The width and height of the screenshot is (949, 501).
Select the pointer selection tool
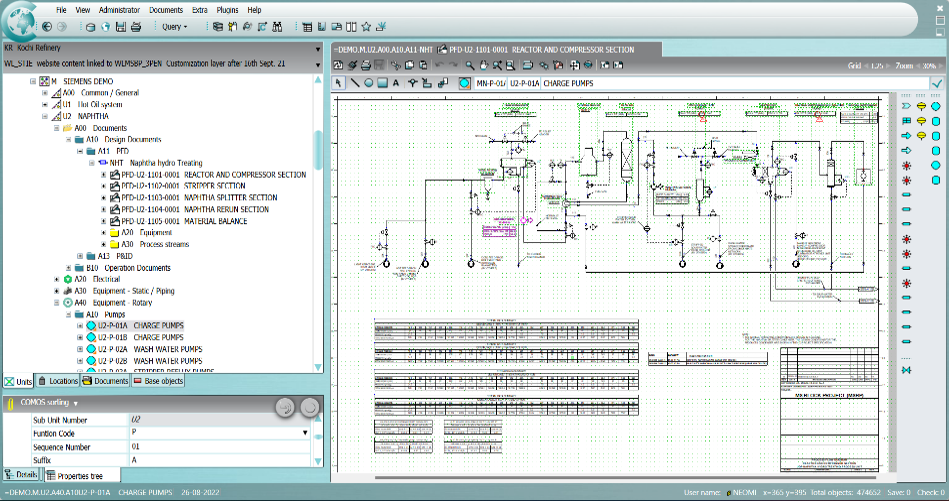(339, 83)
